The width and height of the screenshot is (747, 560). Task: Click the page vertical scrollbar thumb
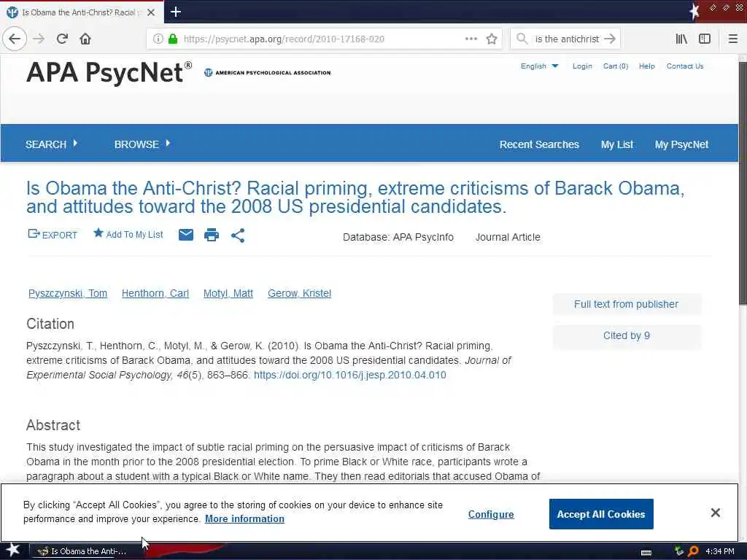pyautogui.click(x=742, y=183)
